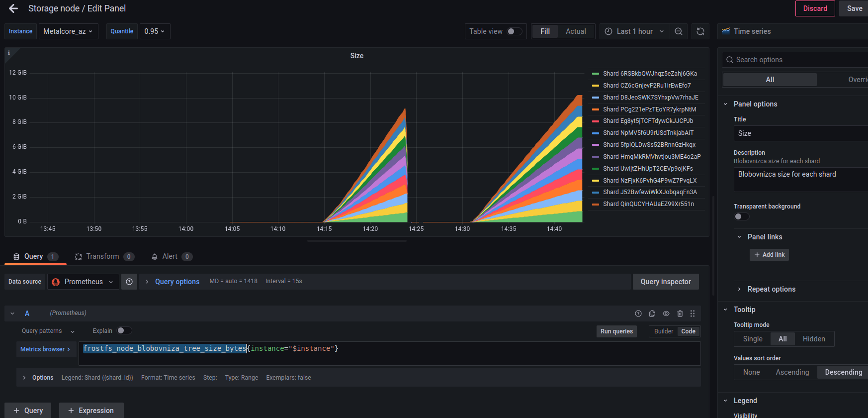868x418 pixels.
Task: Choose None for values sort order
Action: (751, 372)
